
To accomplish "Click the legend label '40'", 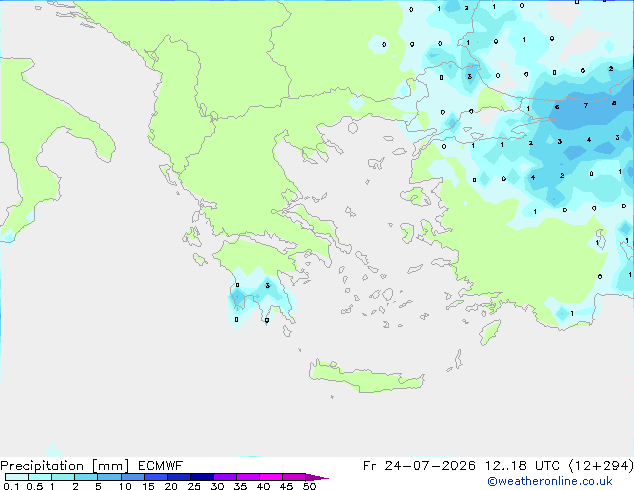I will click(x=263, y=486).
